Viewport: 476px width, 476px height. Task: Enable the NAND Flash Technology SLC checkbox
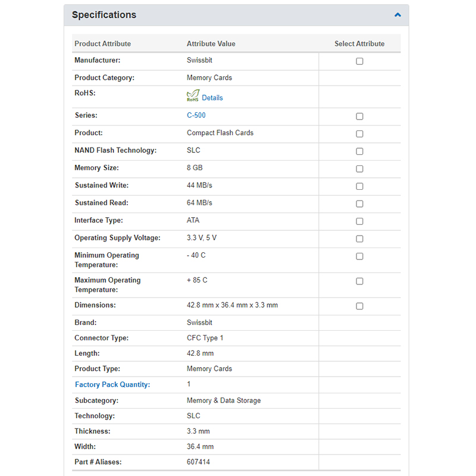359,152
